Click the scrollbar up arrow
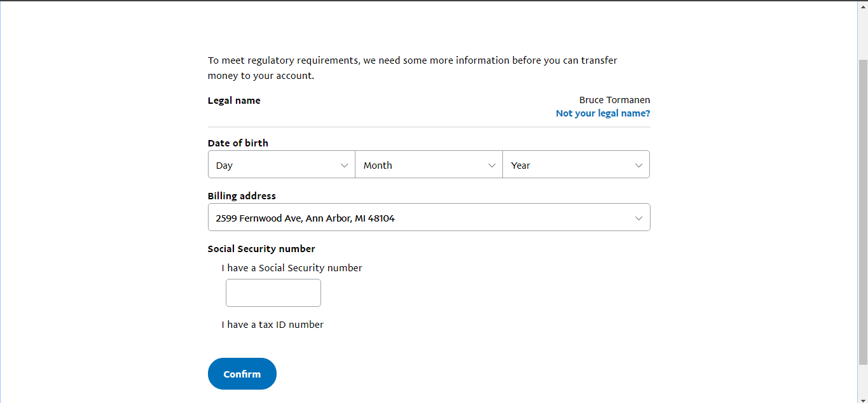This screenshot has width=868, height=403. click(x=862, y=5)
